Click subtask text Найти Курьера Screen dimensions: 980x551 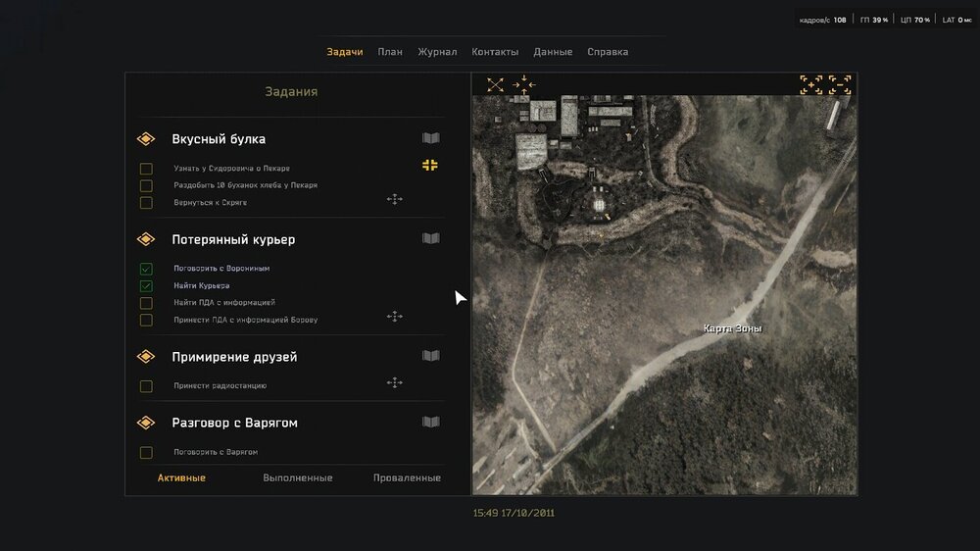tap(201, 286)
